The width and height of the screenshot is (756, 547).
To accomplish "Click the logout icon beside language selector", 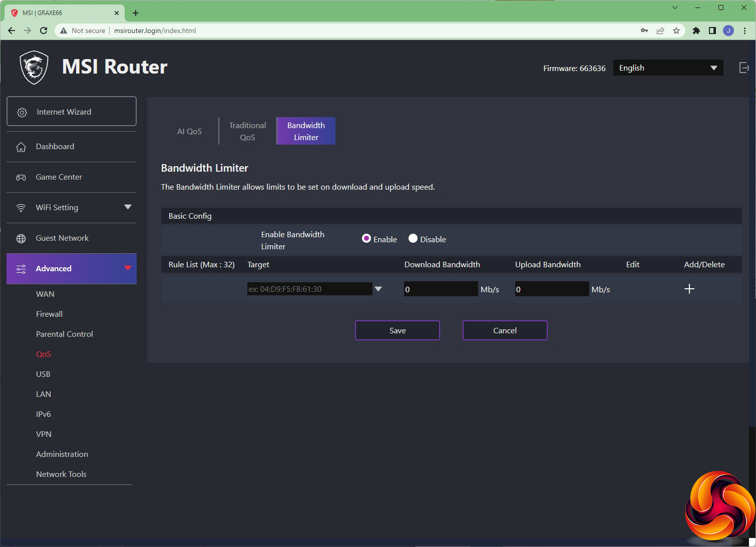I will pos(744,68).
